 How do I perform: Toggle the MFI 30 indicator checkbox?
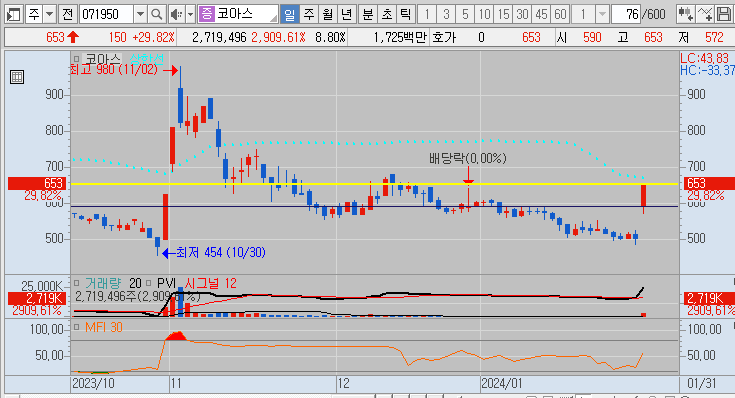click(x=76, y=327)
